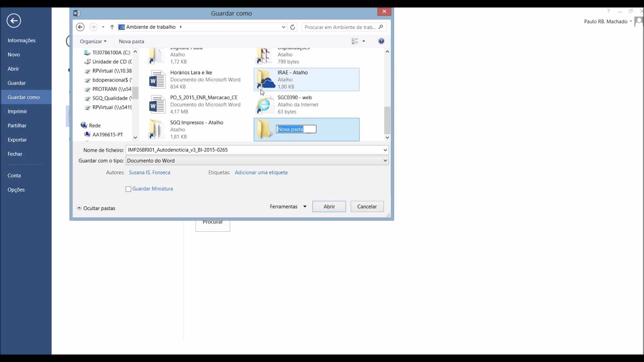Click the user avatar picture in Word
This screenshot has height=362, width=644.
[x=639, y=22]
